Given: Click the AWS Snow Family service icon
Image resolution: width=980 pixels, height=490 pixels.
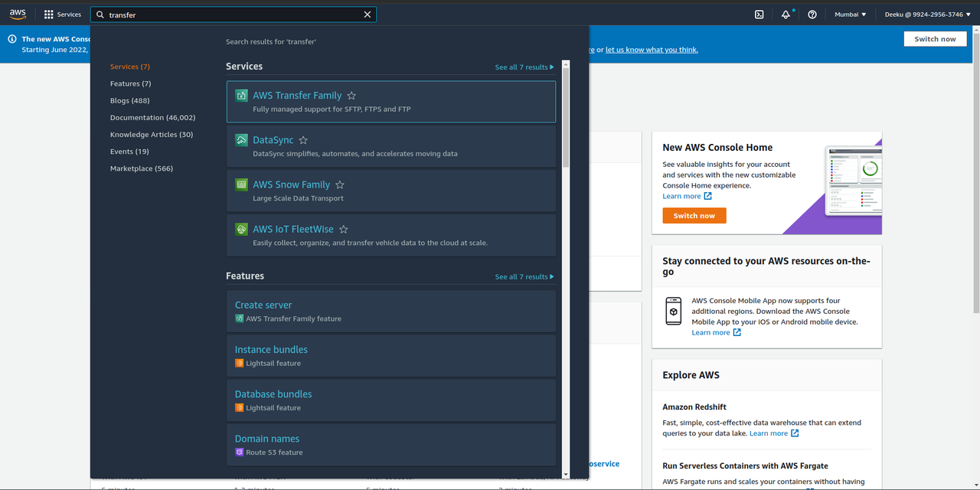Looking at the screenshot, I should pyautogui.click(x=241, y=185).
